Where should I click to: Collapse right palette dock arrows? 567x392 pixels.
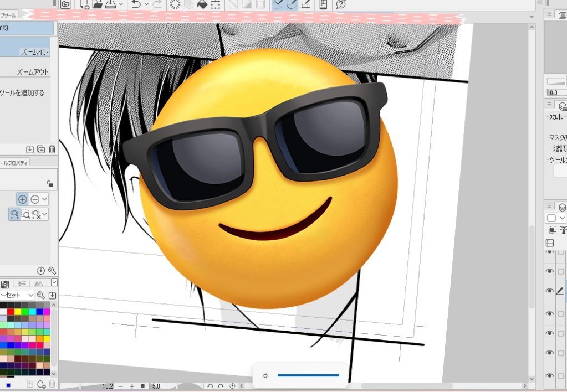(540, 3)
